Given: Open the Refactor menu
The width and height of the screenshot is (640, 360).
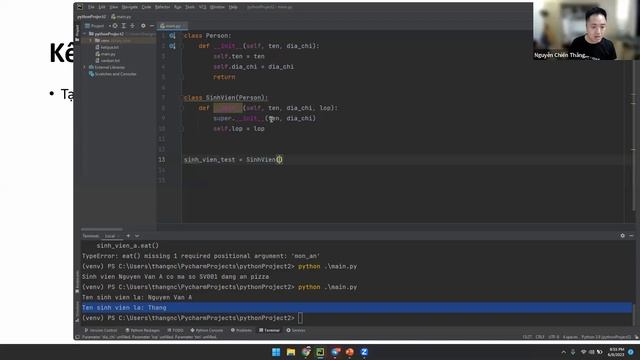Looking at the screenshot, I should tap(162, 7).
